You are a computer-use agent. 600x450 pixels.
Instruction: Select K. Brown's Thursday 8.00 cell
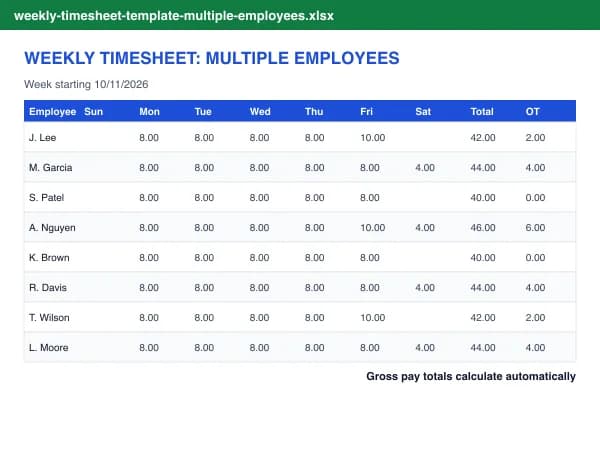[314, 258]
